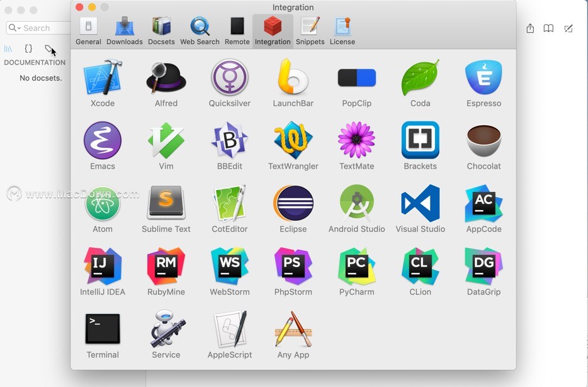
Task: Switch to the General preferences tab
Action: pos(89,31)
